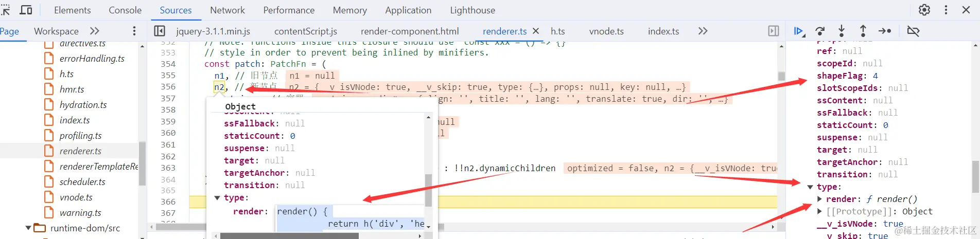Screen dimensions: 980x239
Task: Toggle the debugger sidebar panel icon
Action: pyautogui.click(x=773, y=31)
